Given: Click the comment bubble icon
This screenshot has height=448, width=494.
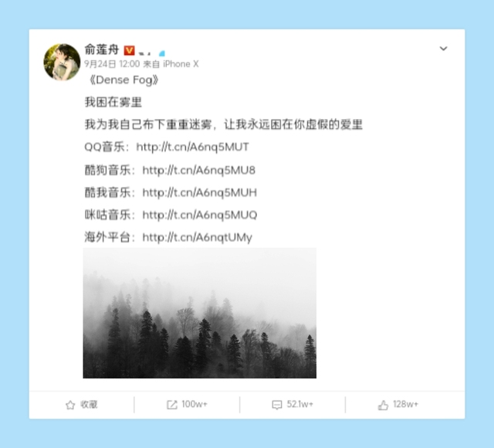Looking at the screenshot, I should click(277, 405).
